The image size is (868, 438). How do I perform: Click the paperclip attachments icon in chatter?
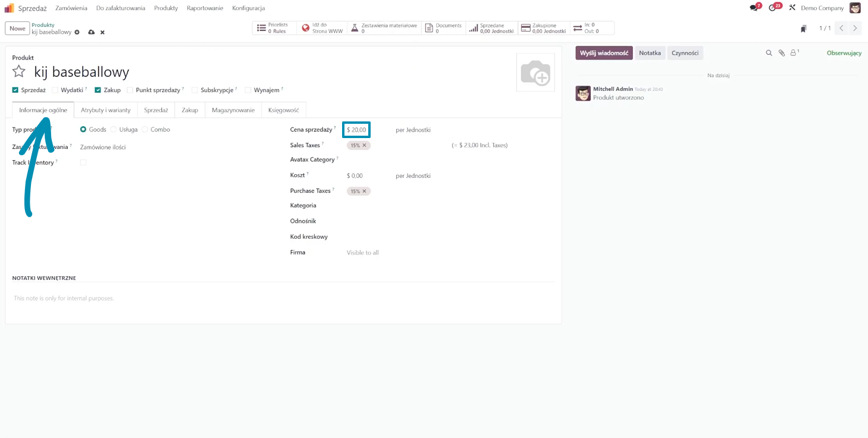pyautogui.click(x=782, y=53)
